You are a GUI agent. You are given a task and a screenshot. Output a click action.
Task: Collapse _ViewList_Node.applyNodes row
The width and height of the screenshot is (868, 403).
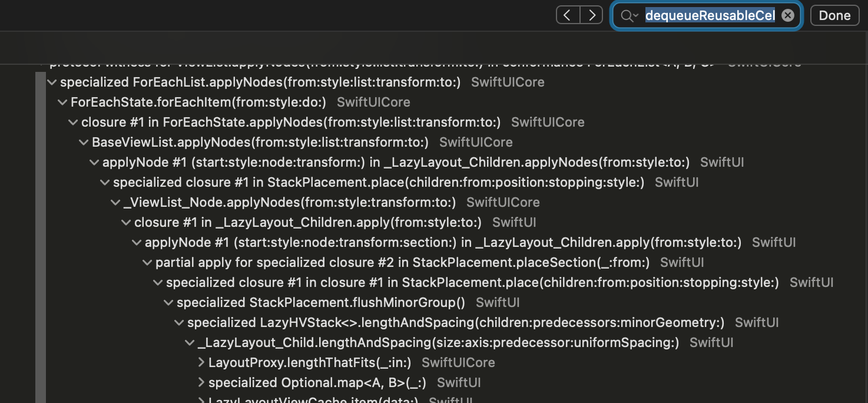pos(115,203)
